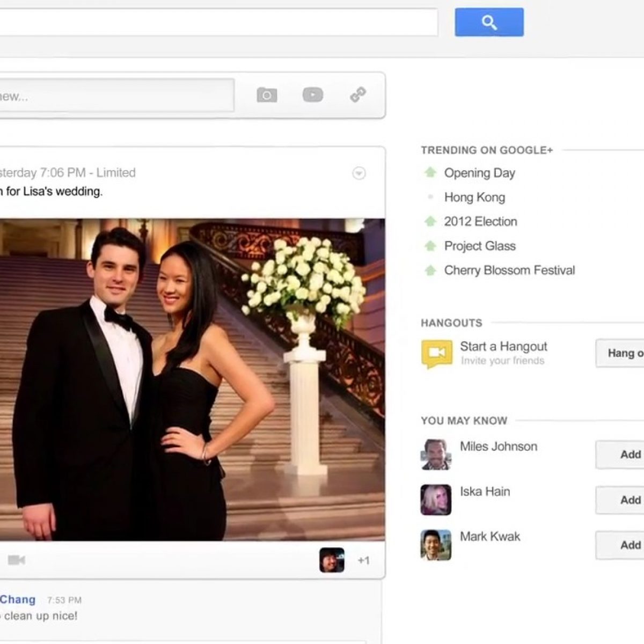
Task: Add a video using the play icon
Action: coord(312,96)
